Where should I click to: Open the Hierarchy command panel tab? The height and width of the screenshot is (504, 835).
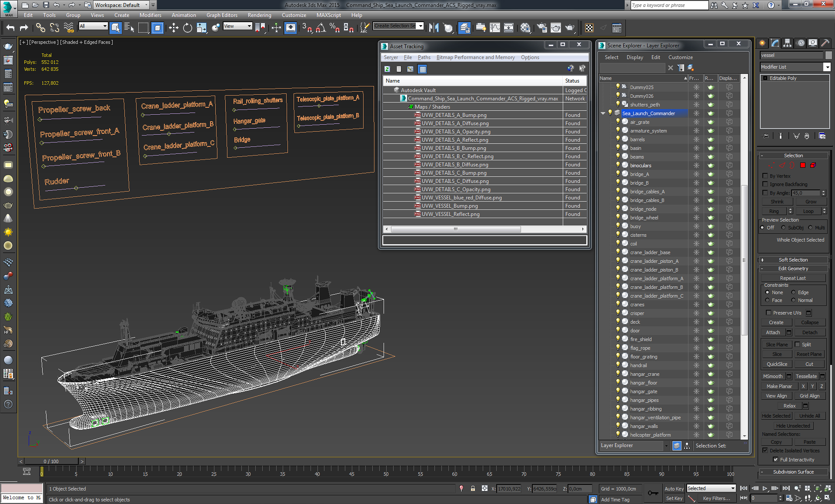[x=788, y=43]
